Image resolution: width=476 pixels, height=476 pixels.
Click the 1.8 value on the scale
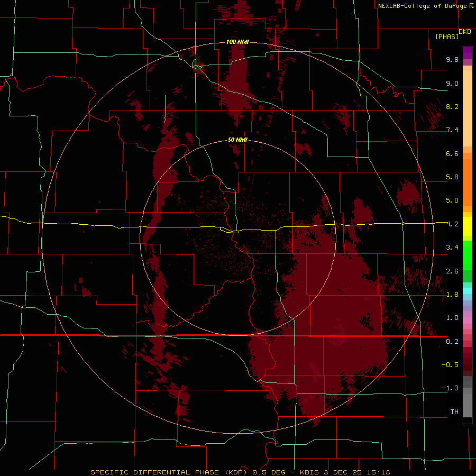coord(452,295)
